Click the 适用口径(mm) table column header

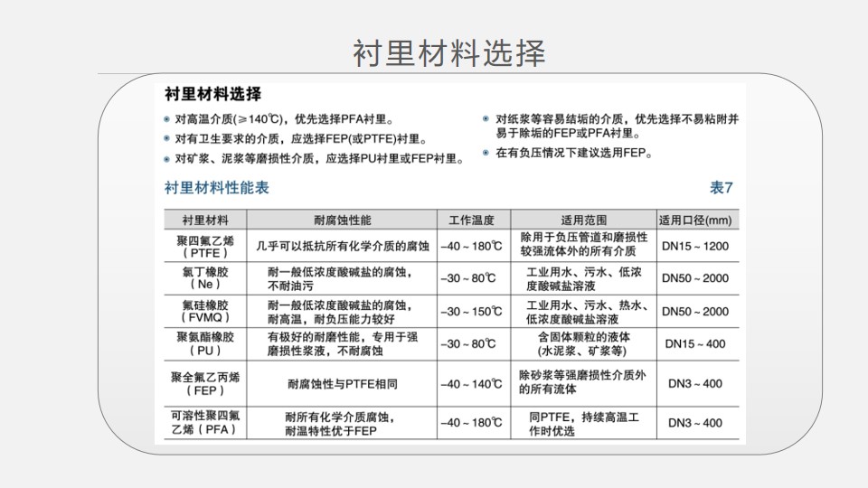click(x=694, y=220)
